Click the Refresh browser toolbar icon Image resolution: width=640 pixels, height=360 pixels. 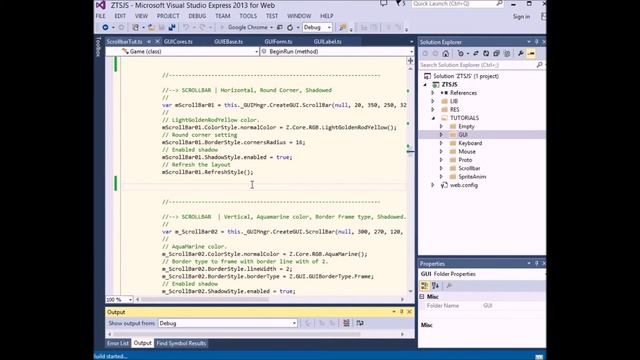coord(290,27)
